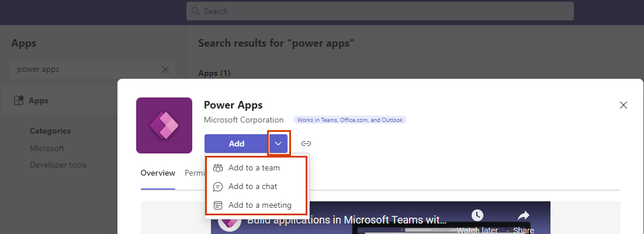Viewport: 644px width, 234px height.
Task: Click the "Apps (1)" results heading
Action: coord(214,74)
